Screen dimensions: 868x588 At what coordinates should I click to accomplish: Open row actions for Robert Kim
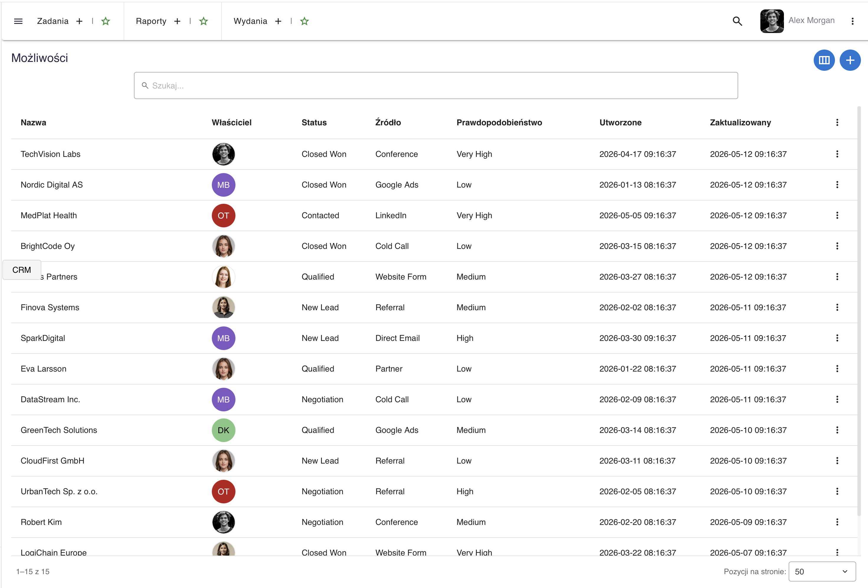click(837, 522)
